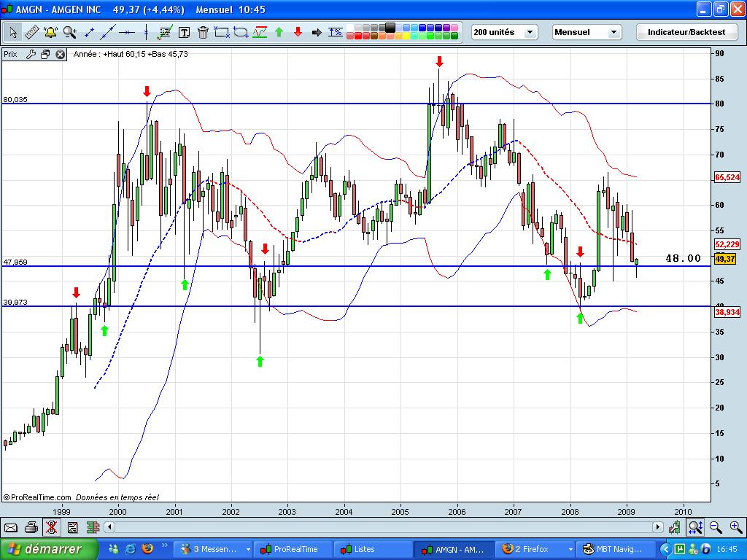The height and width of the screenshot is (560, 747).
Task: Open the list document icon in bottom toolbar
Action: point(72,528)
